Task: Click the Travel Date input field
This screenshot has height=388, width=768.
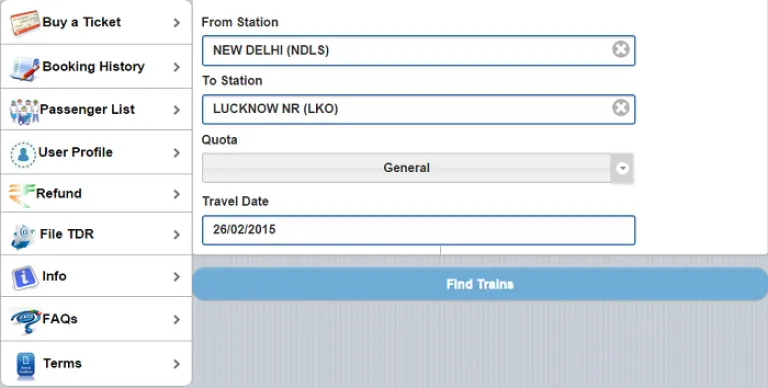Action: tap(419, 230)
